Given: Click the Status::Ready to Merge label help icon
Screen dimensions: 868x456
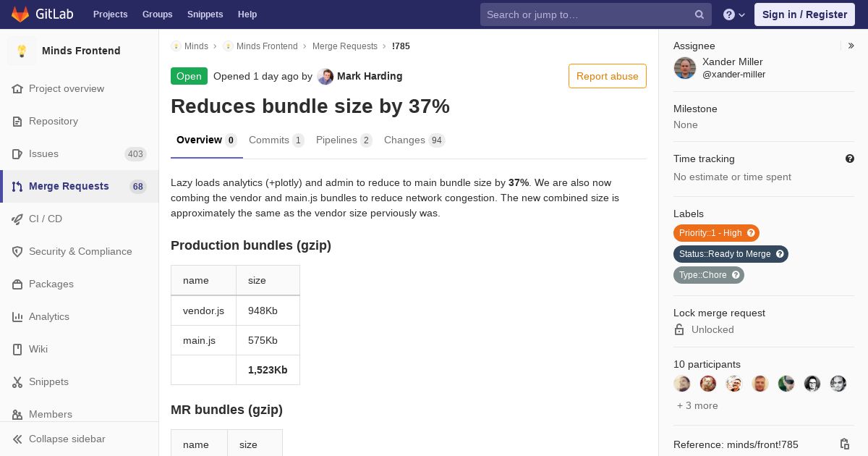Looking at the screenshot, I should [x=780, y=254].
